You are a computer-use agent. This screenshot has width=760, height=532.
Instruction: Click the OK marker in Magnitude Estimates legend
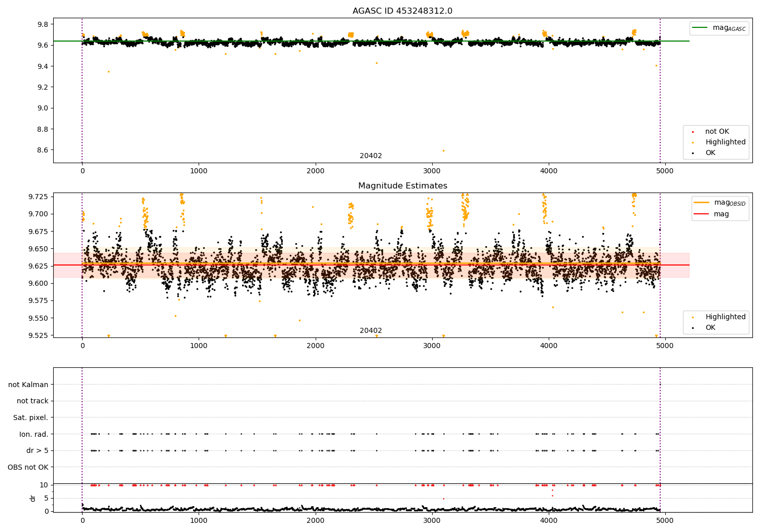693,328
